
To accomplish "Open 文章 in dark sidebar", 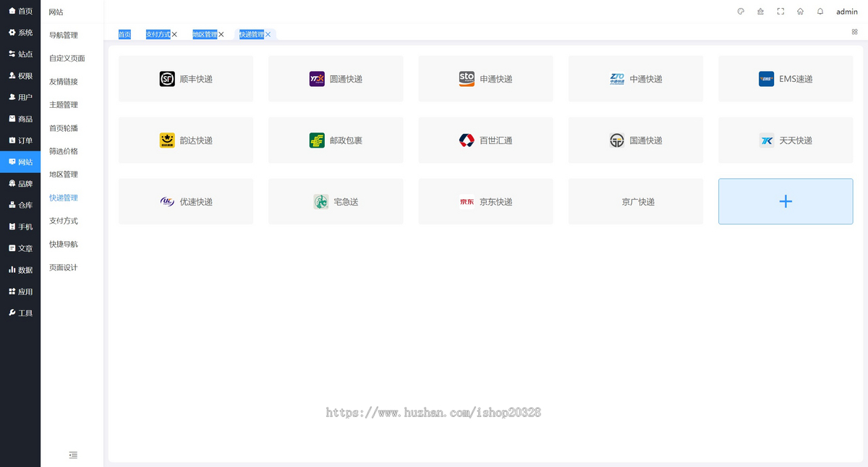I will click(20, 248).
